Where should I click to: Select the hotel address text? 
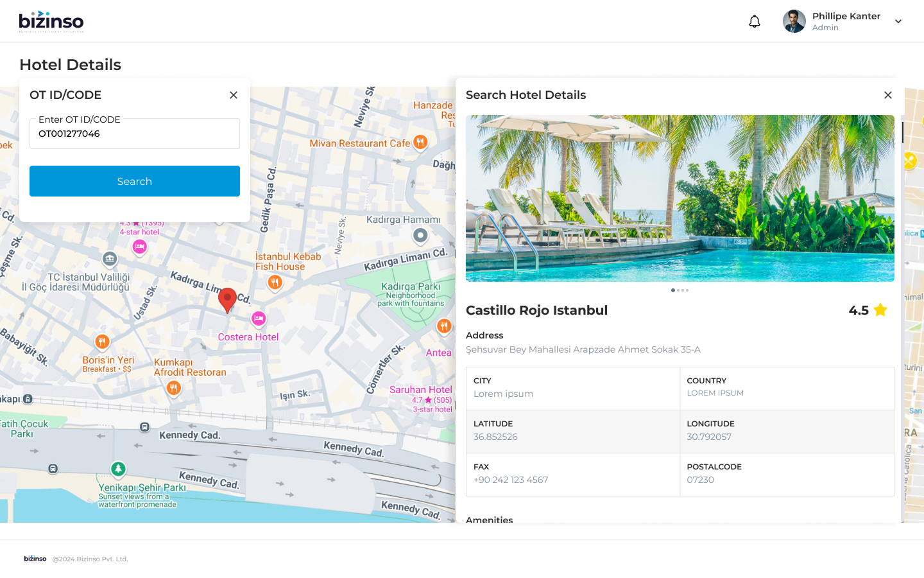tap(583, 349)
